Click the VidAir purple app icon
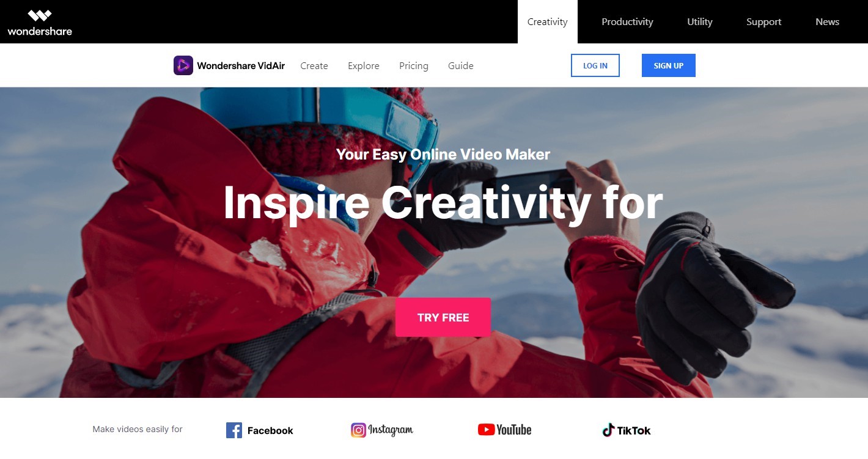This screenshot has width=868, height=459. point(183,65)
